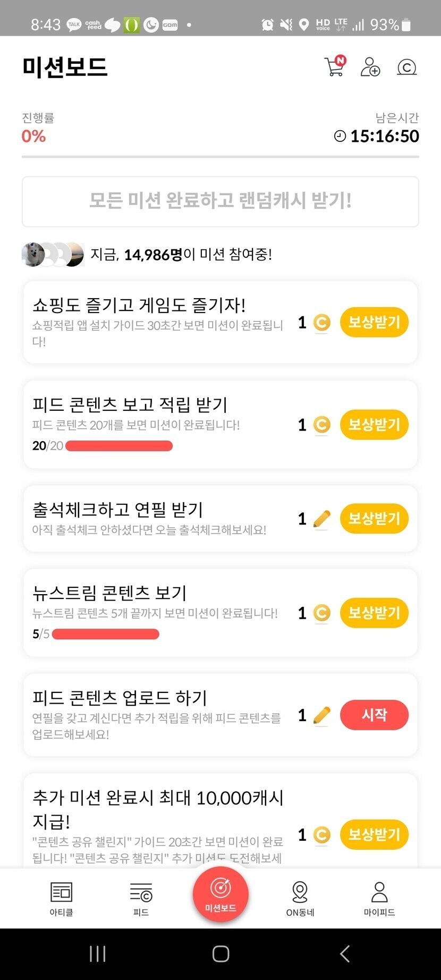The width and height of the screenshot is (441, 980).
Task: Open the cash balance icon
Action: point(406,67)
